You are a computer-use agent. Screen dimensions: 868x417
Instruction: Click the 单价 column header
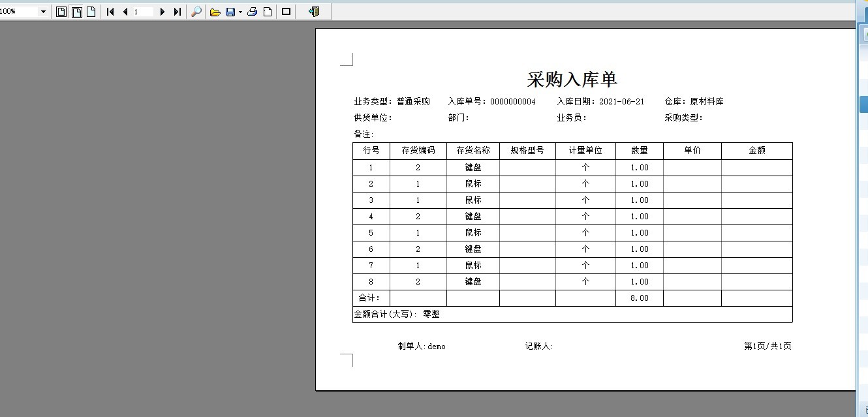pos(692,151)
